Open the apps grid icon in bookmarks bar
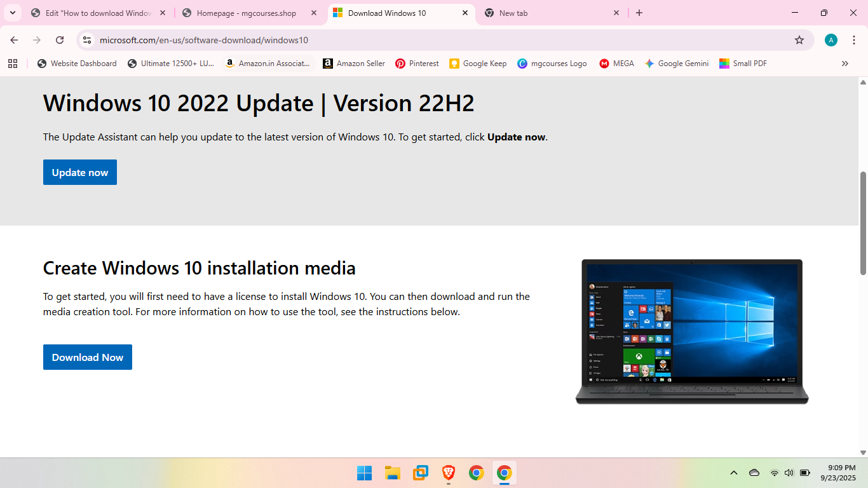 [13, 64]
